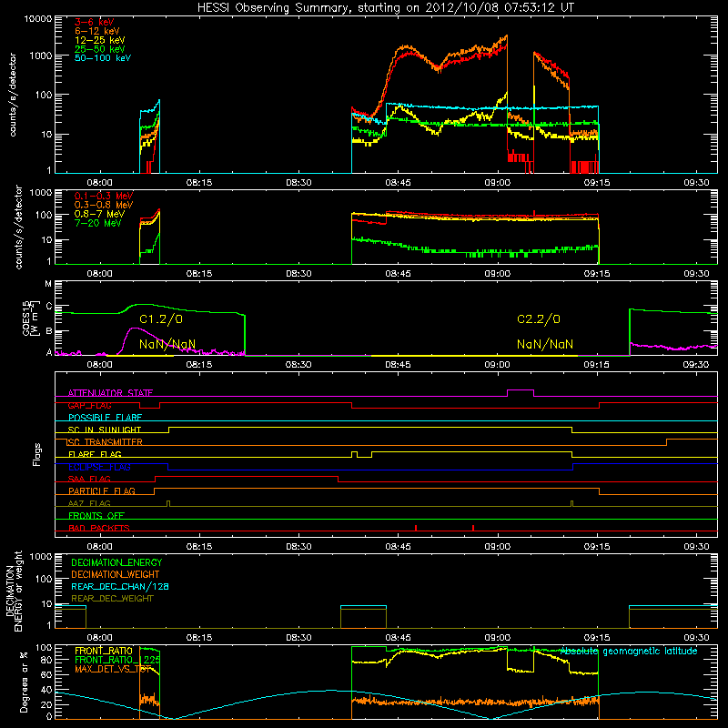The image size is (728, 728).
Task: Click the 0.3-0.8 MeV legend entry
Action: coord(104,205)
